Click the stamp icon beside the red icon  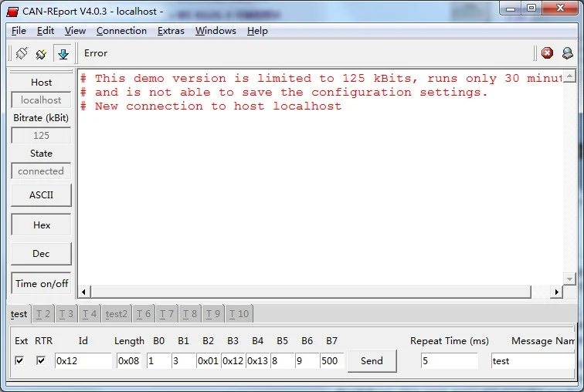[x=567, y=53]
